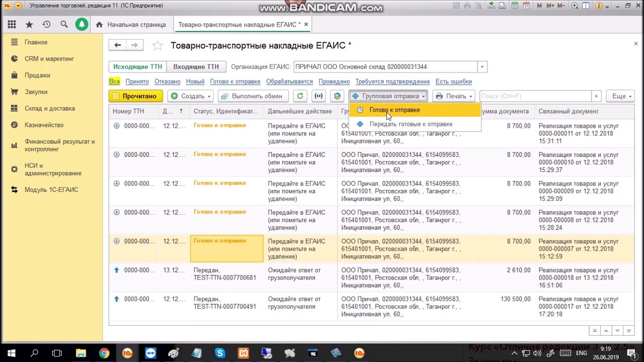Focus the Поиск search field
This screenshot has width=644, height=362.
[535, 96]
